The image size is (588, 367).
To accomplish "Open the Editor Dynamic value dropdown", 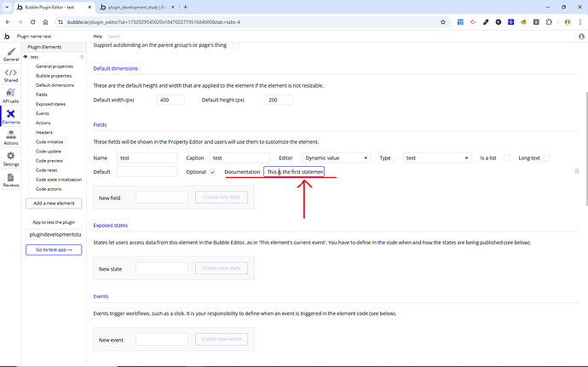I will 336,158.
